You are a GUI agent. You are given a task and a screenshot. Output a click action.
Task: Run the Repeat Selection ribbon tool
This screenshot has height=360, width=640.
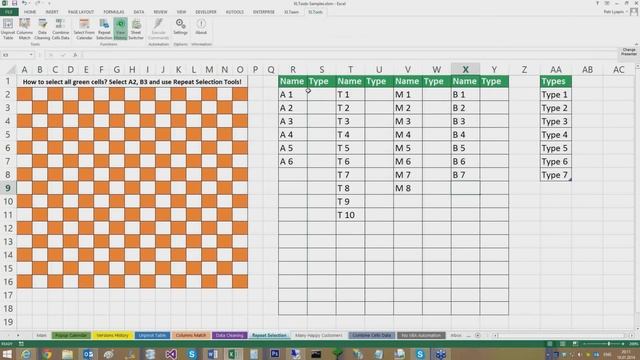[104, 29]
